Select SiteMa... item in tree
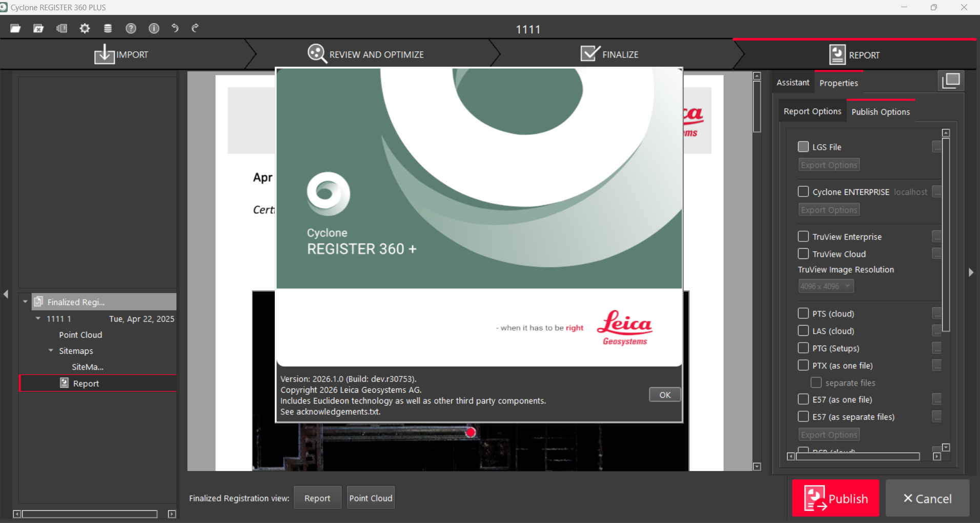The image size is (980, 523). coord(88,367)
